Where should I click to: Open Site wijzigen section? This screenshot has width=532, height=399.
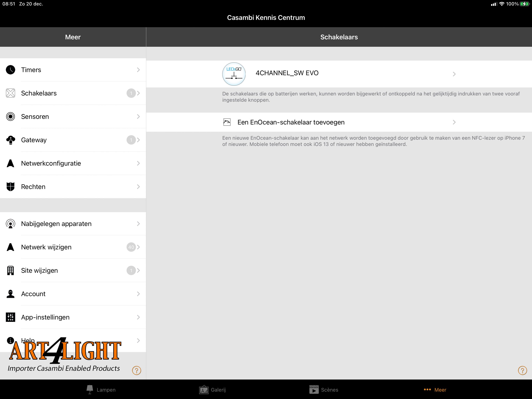(x=73, y=270)
